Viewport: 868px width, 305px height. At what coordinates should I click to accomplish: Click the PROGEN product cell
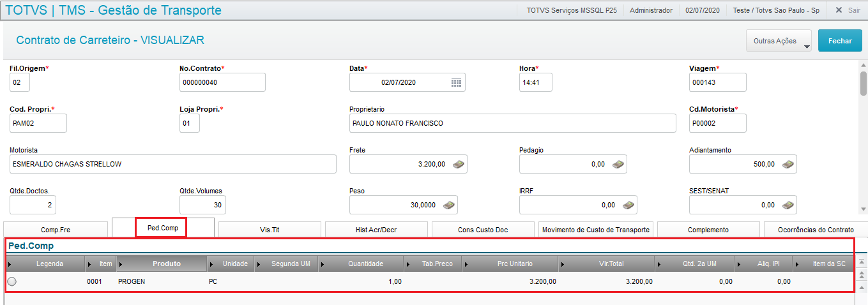132,281
